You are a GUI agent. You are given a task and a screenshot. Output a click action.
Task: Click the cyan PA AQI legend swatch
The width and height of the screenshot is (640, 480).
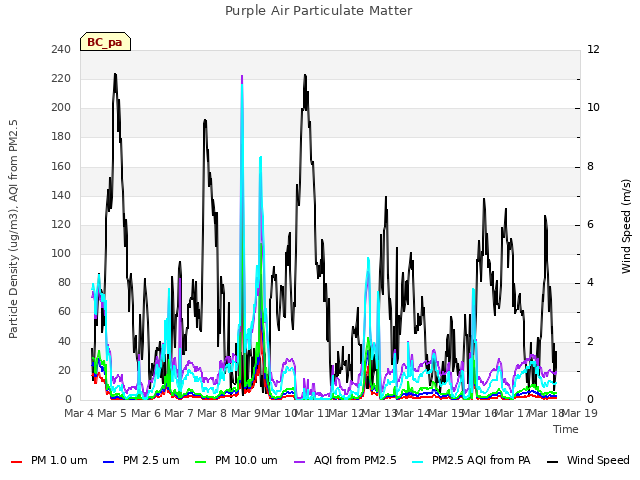pyautogui.click(x=418, y=462)
